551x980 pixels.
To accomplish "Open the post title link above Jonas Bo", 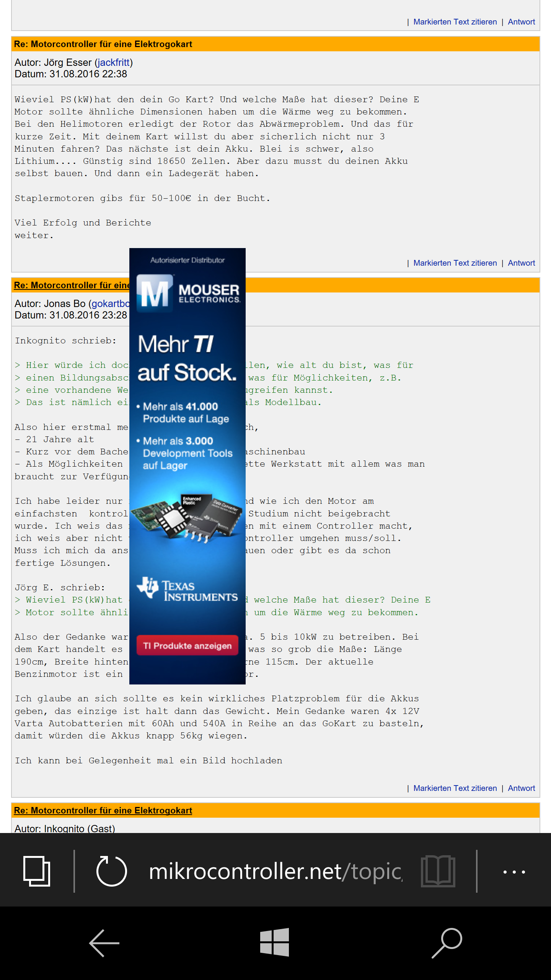I will (x=72, y=285).
